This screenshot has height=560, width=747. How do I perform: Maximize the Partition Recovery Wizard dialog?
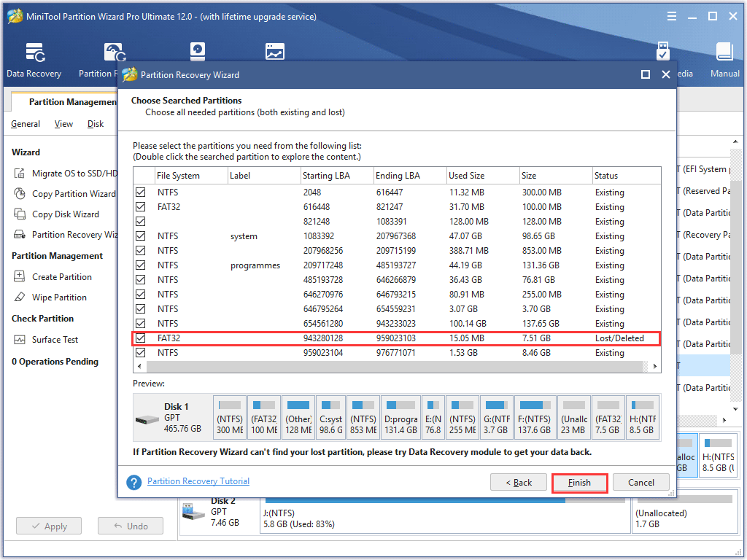[x=646, y=75]
